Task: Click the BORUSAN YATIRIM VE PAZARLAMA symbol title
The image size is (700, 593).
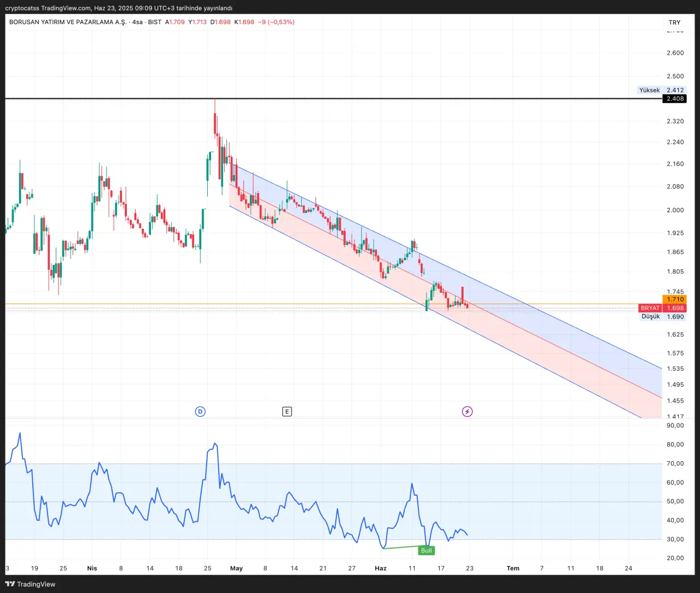Action: point(68,22)
